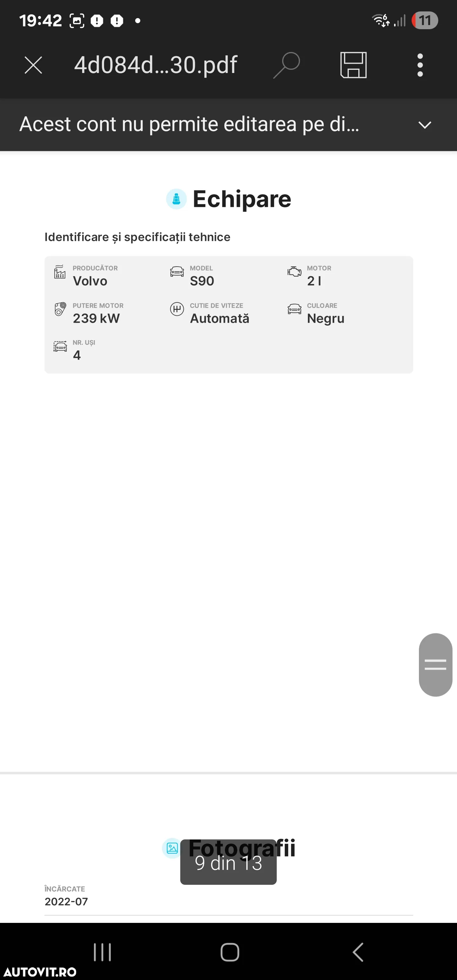Screen dimensions: 457x980
Task: Tap the gearbox icon beside Cutie de viteze
Action: pos(177,309)
